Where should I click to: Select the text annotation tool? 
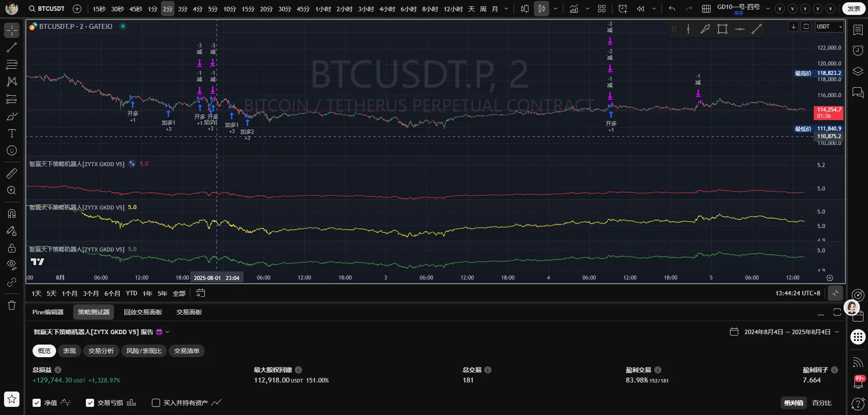12,133
